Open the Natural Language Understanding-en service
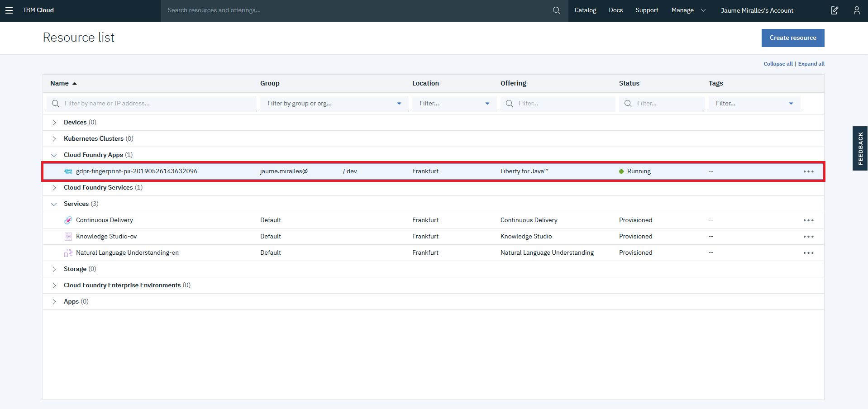868x409 pixels. point(127,252)
